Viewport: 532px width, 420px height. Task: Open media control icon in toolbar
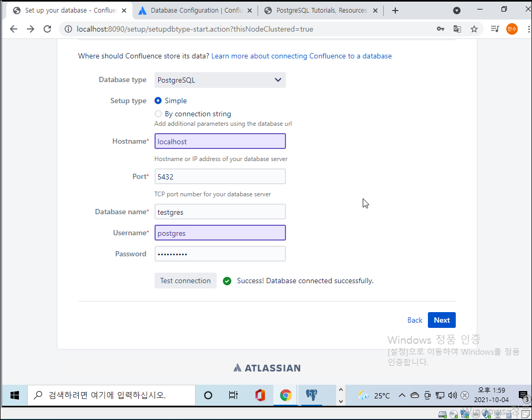(495, 29)
